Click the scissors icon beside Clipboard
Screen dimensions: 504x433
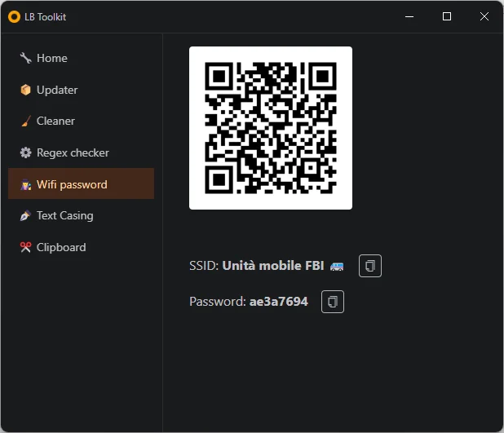pyautogui.click(x=26, y=247)
